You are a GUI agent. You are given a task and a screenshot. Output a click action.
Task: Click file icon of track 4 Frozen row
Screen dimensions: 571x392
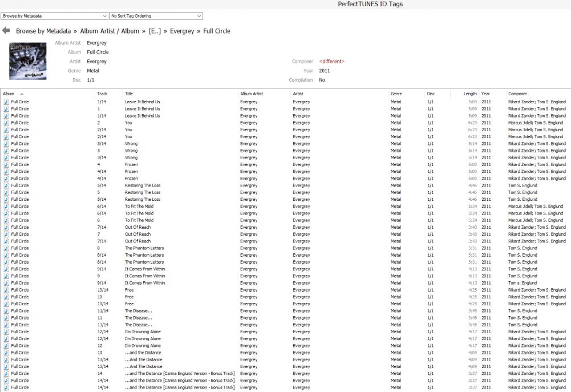(6, 164)
